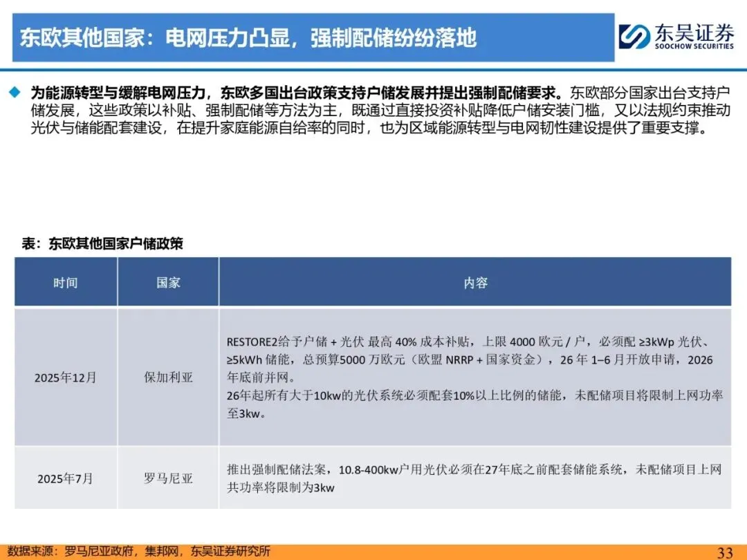Image resolution: width=747 pixels, height=560 pixels.
Task: Click the 2025年12月 date cell
Action: point(66,377)
